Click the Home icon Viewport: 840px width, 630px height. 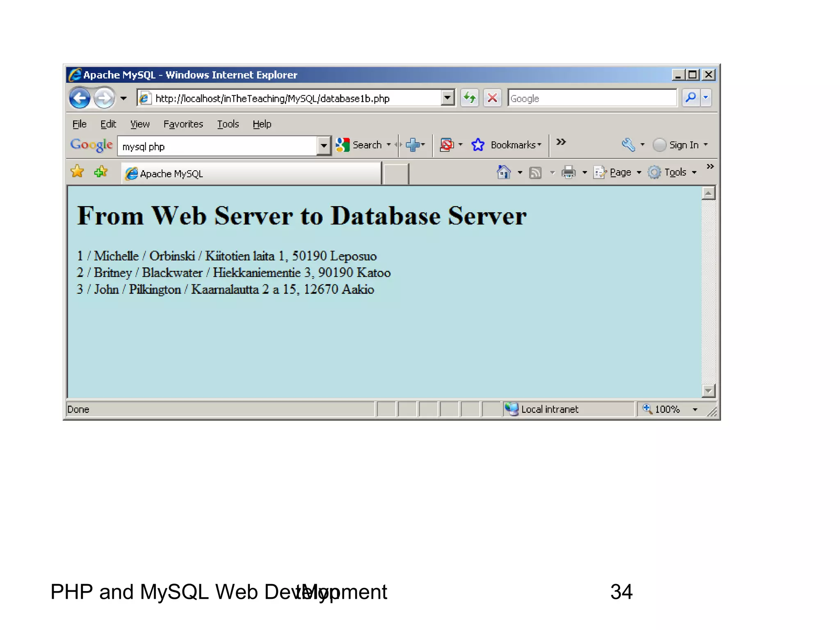(x=504, y=172)
